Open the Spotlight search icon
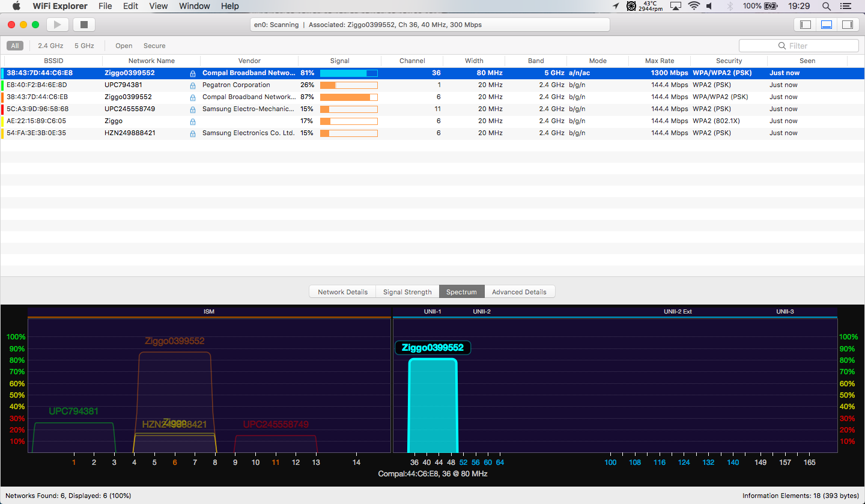 pos(827,6)
